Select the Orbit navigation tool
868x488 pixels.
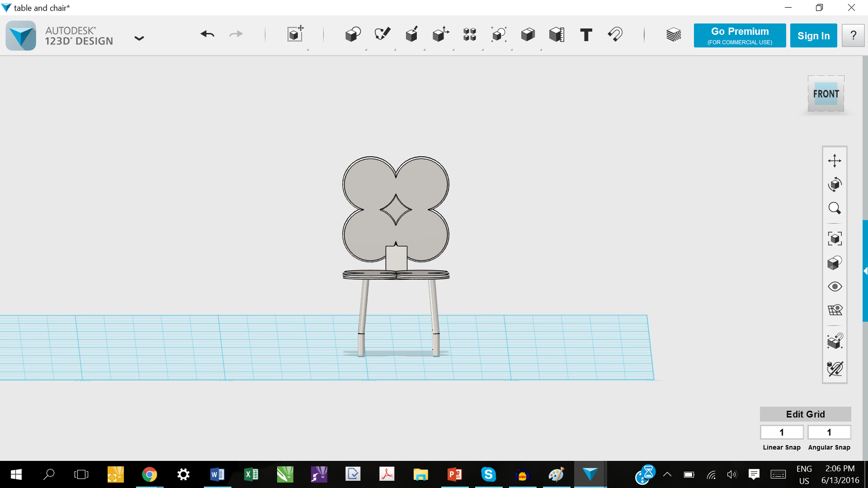[835, 184]
